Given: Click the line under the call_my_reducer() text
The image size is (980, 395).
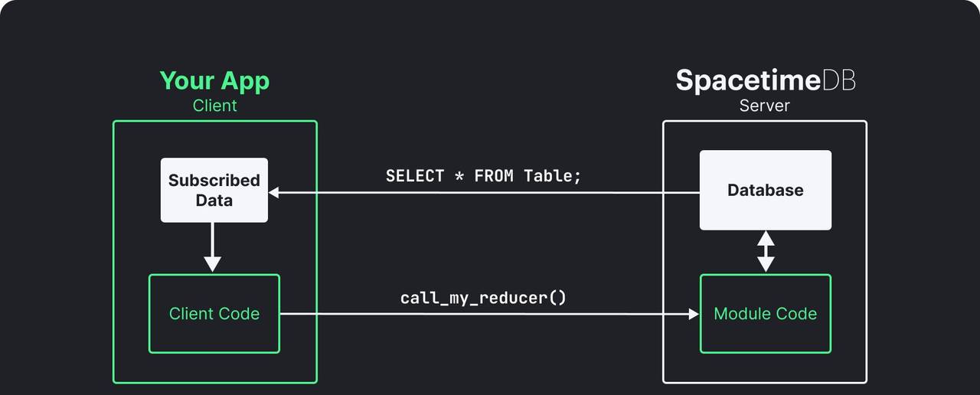Looking at the screenshot, I should pyautogui.click(x=484, y=314).
